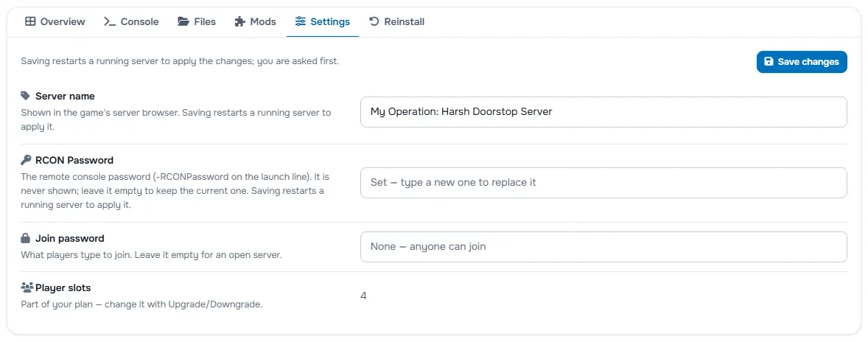Open the Overview tab
Viewport: 868px width, 342px height.
55,22
